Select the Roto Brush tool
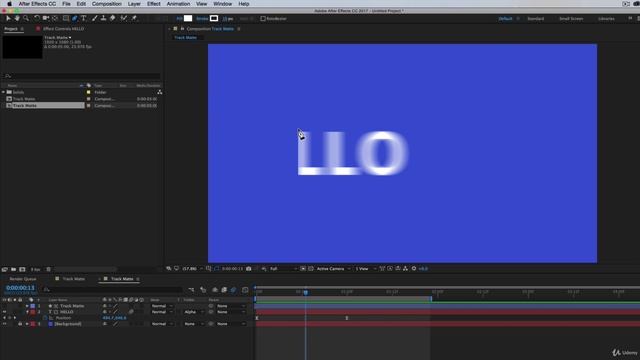 124,18
